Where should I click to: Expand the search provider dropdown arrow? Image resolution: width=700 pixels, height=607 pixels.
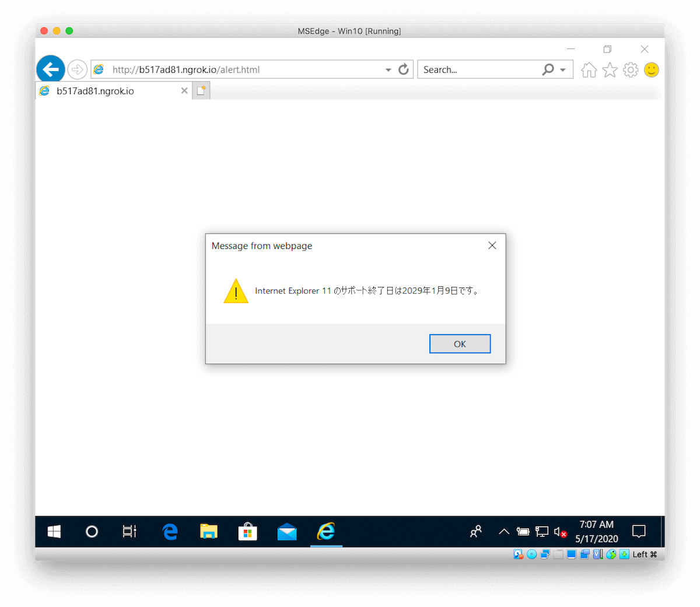(563, 69)
